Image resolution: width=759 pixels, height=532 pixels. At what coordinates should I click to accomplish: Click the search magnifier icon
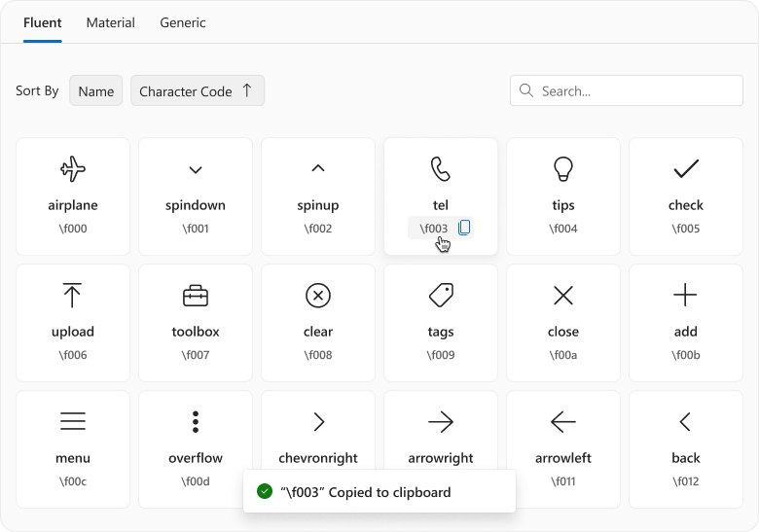[x=525, y=90]
